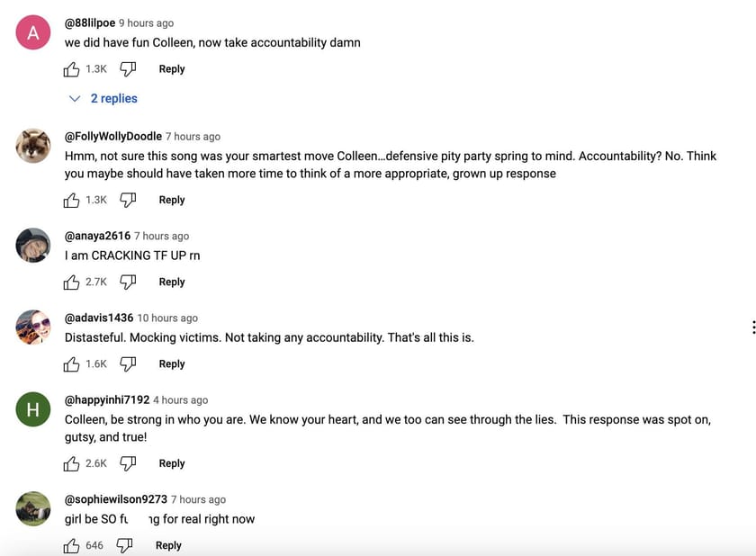This screenshot has height=556, width=756.
Task: Collapse chevron next to 2 replies
Action: 75,98
